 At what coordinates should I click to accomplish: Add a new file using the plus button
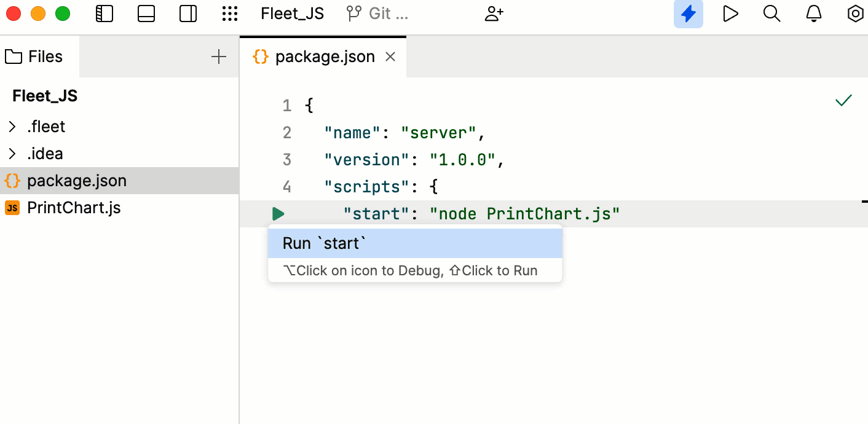click(x=218, y=56)
